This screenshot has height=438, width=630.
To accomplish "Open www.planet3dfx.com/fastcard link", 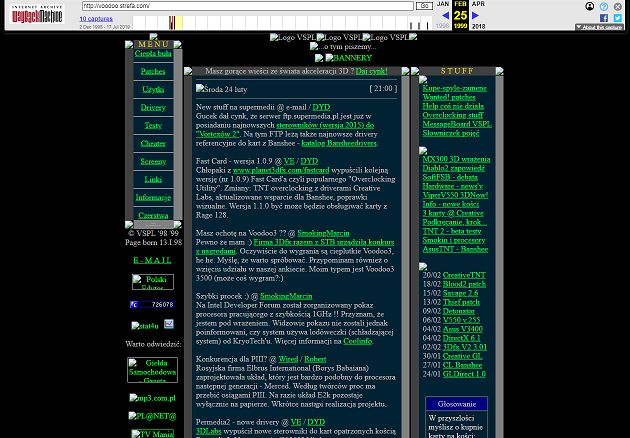I will click(281, 170).
